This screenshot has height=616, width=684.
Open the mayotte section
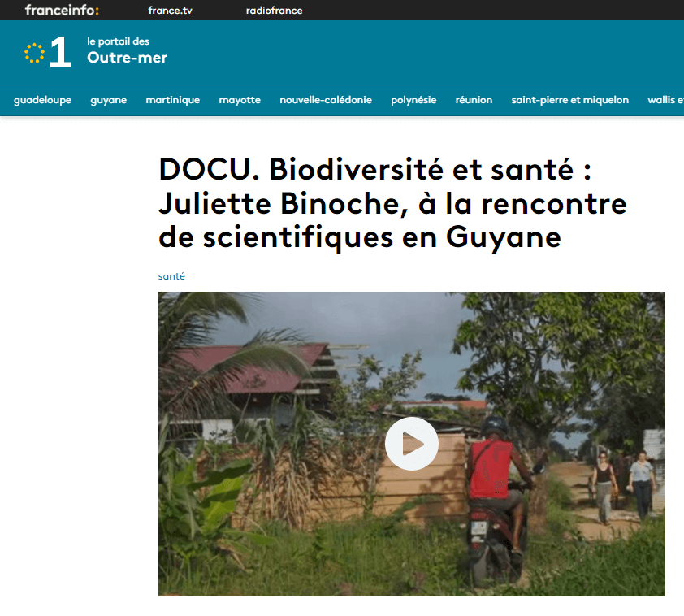[240, 100]
